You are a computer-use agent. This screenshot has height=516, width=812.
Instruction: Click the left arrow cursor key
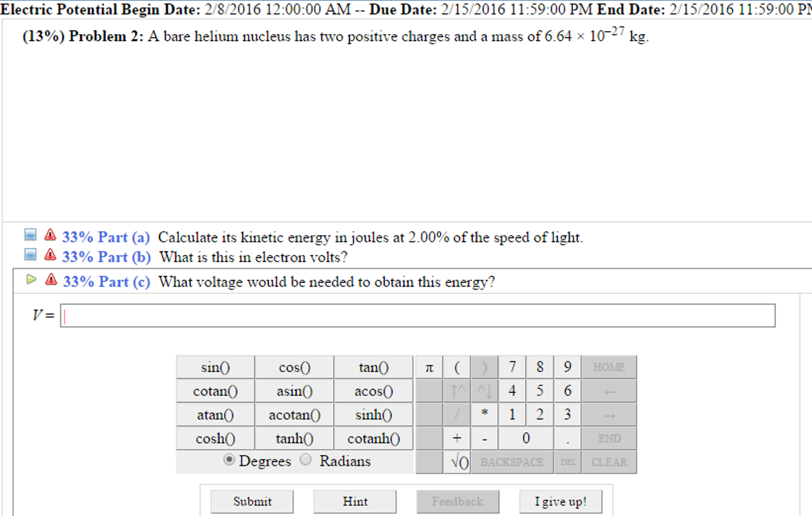[x=609, y=391]
